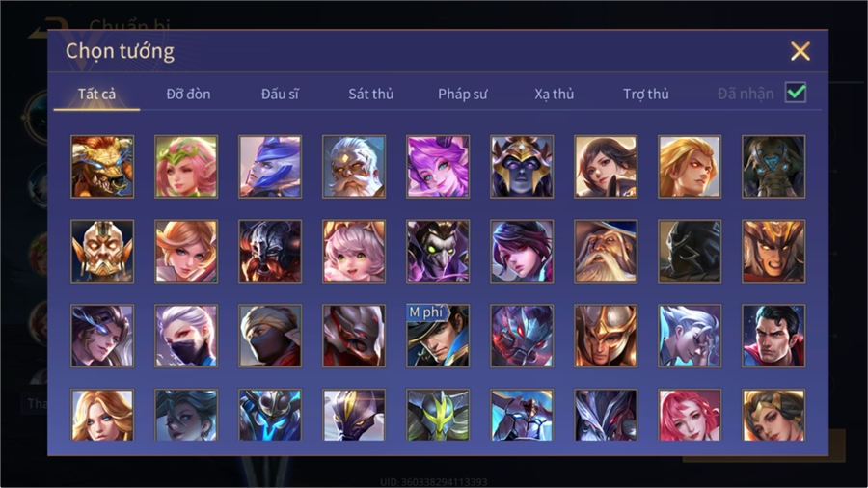Viewport: 868px width, 488px height.
Task: Choose the hero marked 'M phí'
Action: pos(438,336)
